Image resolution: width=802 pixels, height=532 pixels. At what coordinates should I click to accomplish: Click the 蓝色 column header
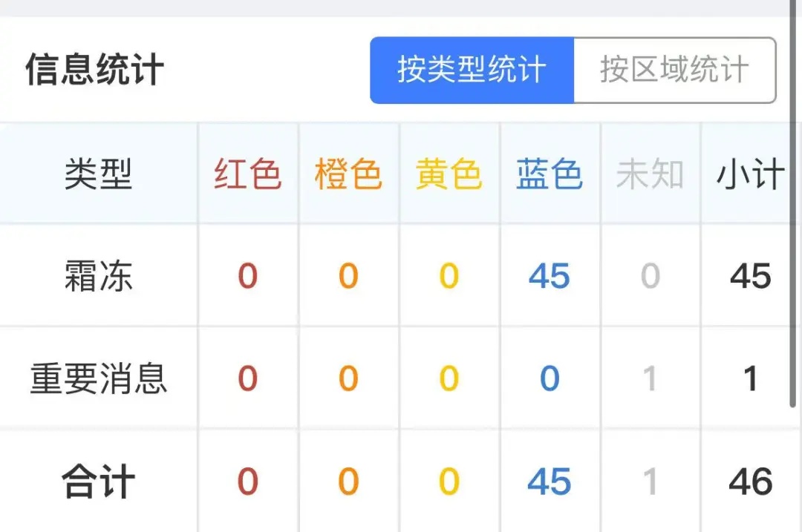point(549,174)
